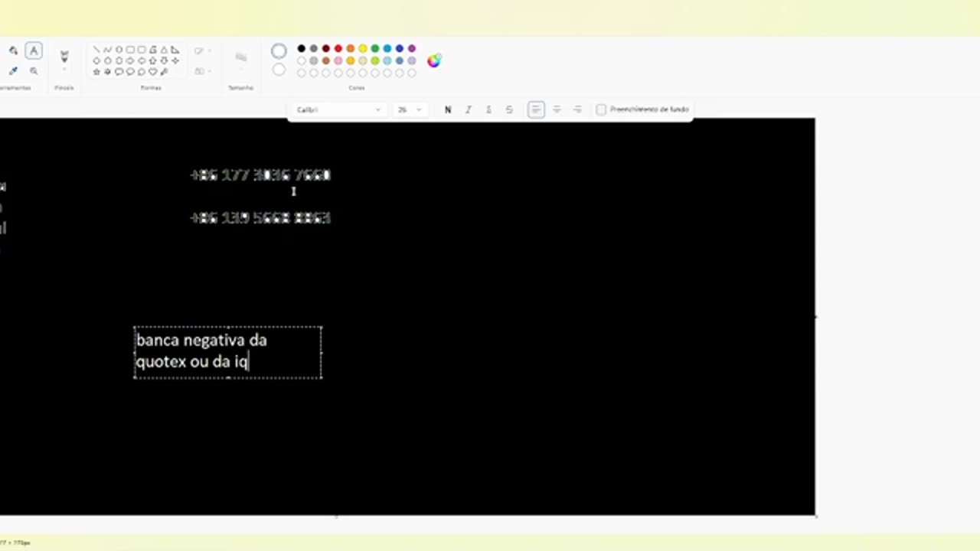Pick the pink color swatch
Image resolution: width=980 pixels, height=551 pixels.
click(338, 60)
